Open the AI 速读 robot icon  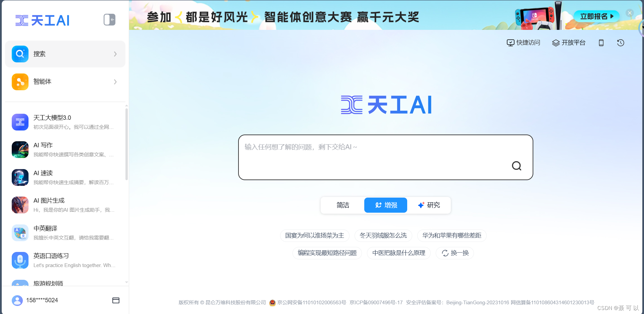point(20,177)
